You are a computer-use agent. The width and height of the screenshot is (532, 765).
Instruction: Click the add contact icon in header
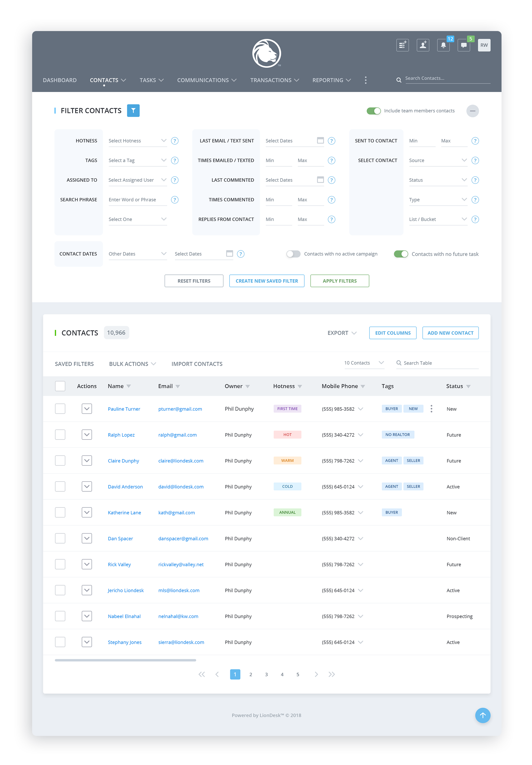coord(423,45)
